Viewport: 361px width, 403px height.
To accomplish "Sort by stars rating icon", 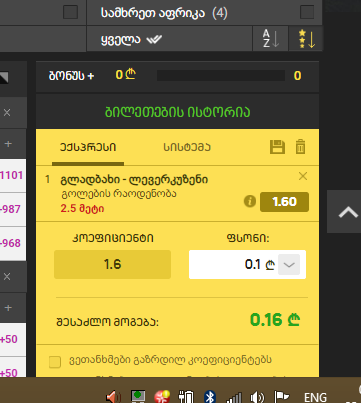I will pyautogui.click(x=306, y=39).
